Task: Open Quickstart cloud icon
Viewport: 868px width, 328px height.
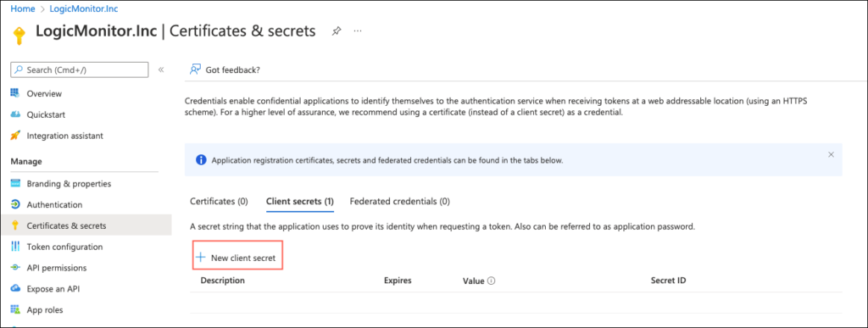Action: (x=15, y=114)
